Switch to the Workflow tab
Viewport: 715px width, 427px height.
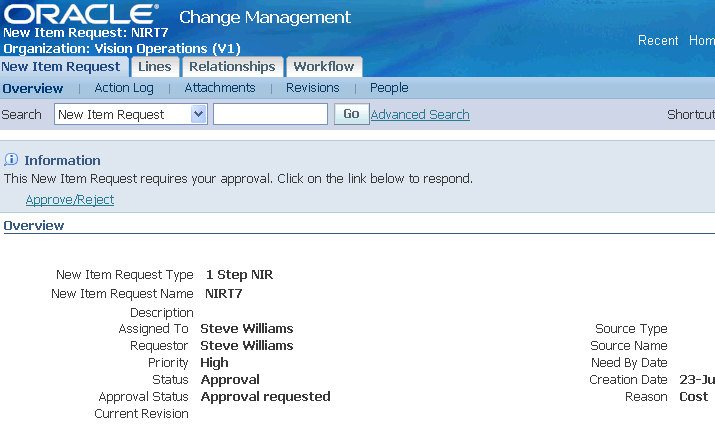[x=324, y=67]
